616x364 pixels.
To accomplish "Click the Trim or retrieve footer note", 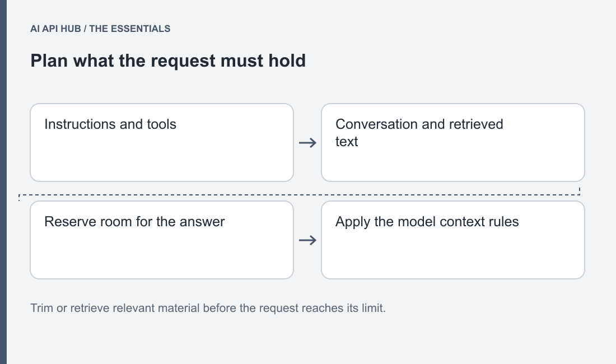I will 208,308.
